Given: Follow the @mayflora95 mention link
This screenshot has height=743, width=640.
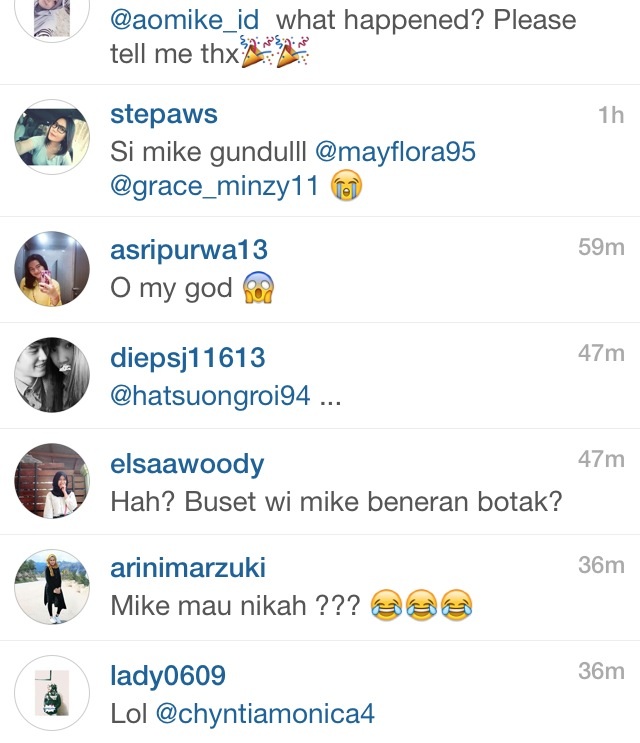Looking at the screenshot, I should 396,152.
